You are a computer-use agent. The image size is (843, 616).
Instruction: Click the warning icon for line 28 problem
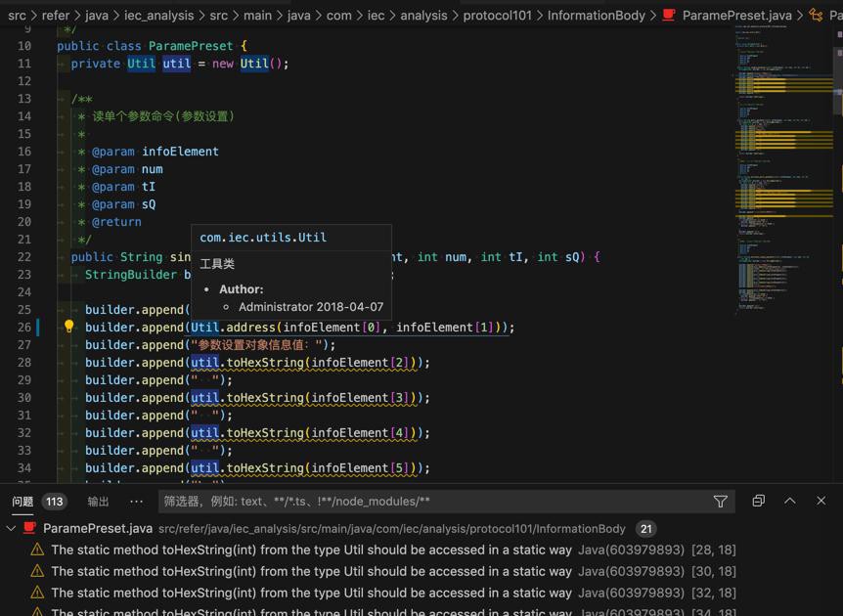tap(37, 550)
